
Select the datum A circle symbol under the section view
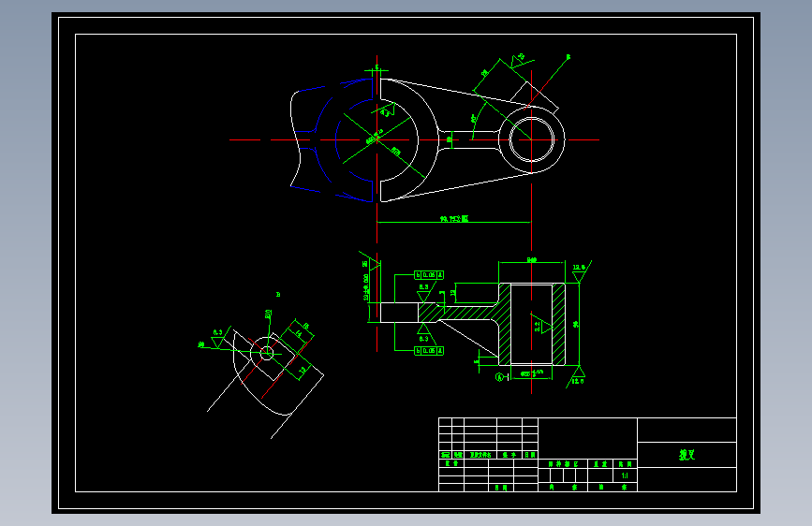point(500,377)
